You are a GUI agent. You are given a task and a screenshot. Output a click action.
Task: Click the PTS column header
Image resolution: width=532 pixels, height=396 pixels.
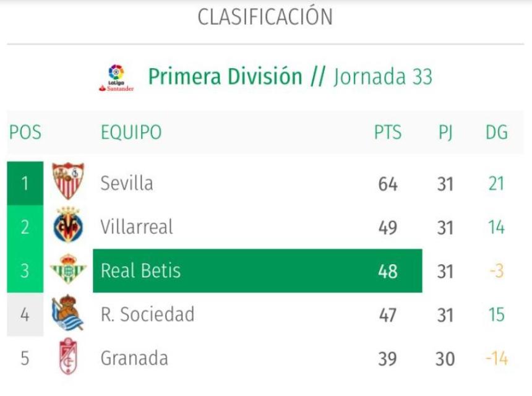point(388,132)
